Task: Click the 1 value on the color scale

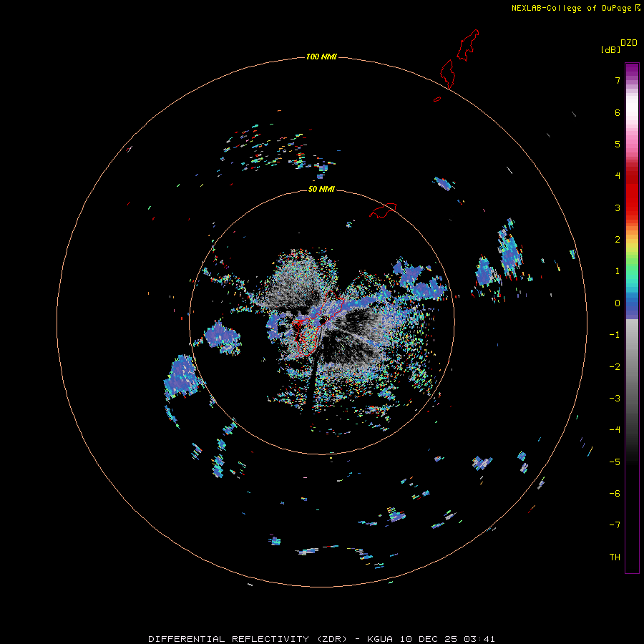Action: click(x=618, y=271)
